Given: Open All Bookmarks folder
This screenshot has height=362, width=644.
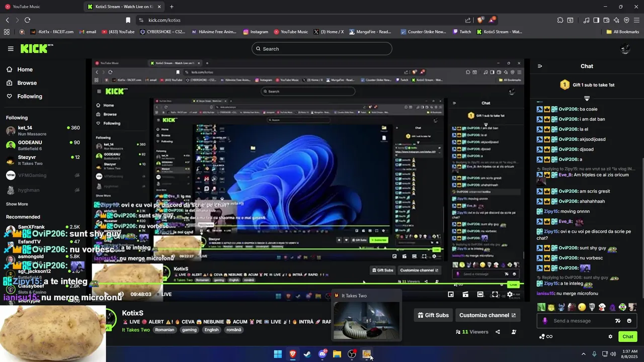Looking at the screenshot, I should [x=622, y=32].
